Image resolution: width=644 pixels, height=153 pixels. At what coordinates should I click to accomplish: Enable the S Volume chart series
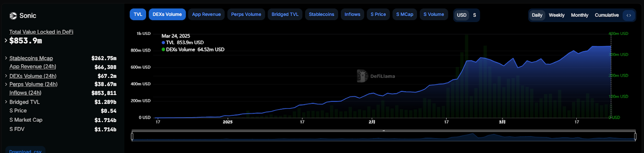[433, 14]
